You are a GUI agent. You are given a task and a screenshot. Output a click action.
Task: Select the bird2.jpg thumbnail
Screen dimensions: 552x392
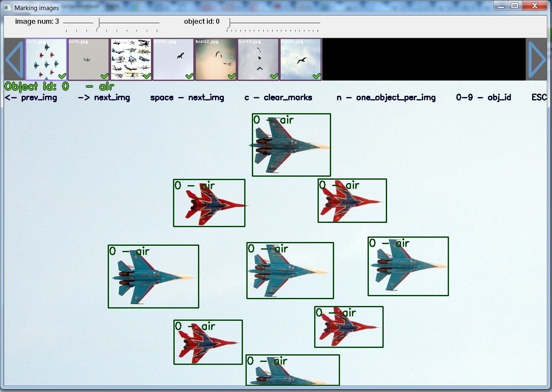pos(216,58)
